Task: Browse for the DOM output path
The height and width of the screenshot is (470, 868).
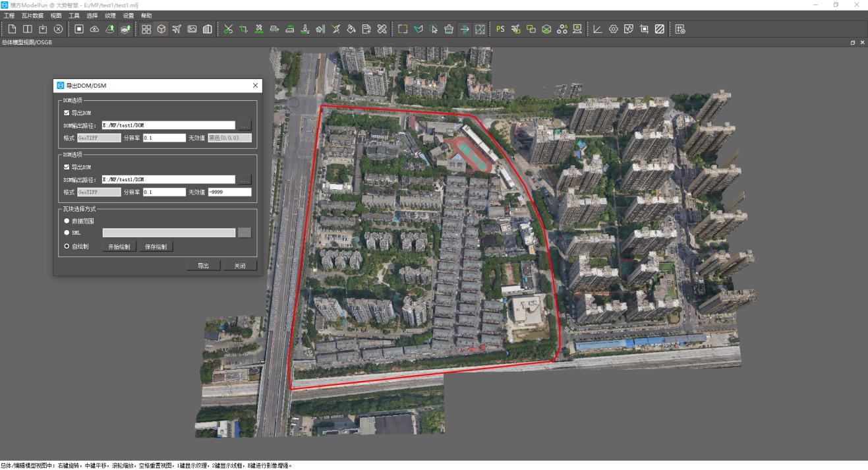Action: pyautogui.click(x=245, y=125)
